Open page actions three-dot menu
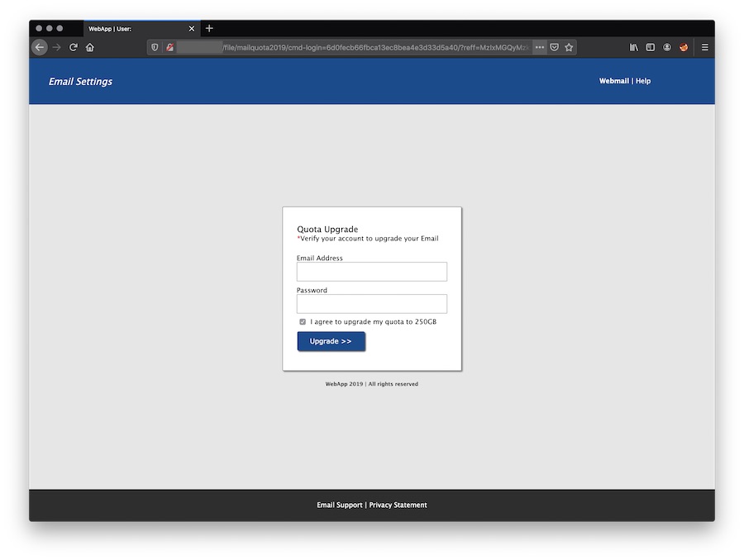The width and height of the screenshot is (744, 560). pos(539,47)
